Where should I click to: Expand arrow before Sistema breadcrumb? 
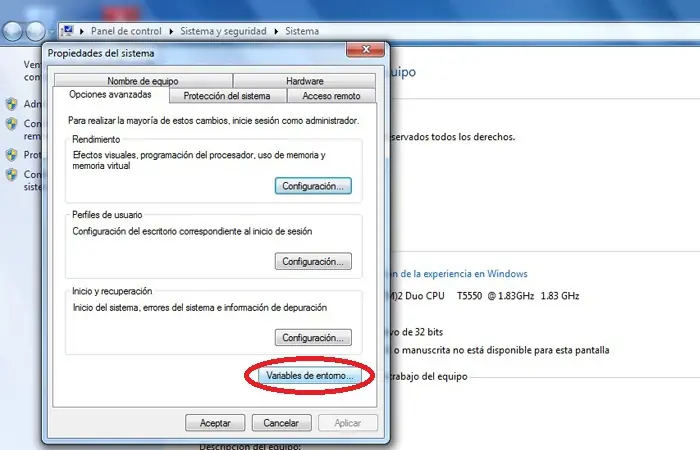pyautogui.click(x=276, y=31)
